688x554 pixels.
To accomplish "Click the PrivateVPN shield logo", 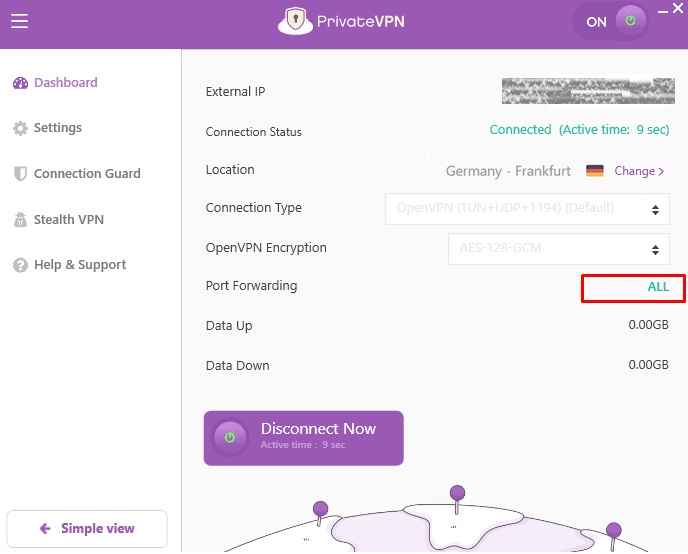I will coord(295,21).
